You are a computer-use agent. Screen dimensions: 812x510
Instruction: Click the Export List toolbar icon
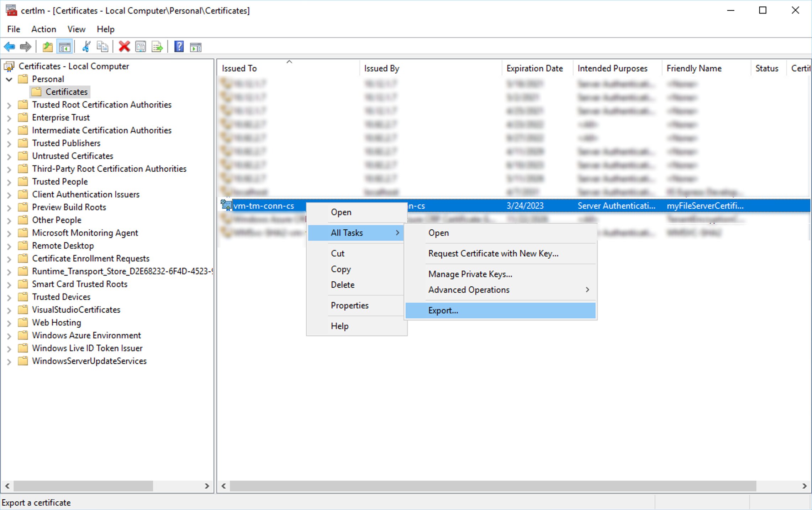point(157,47)
